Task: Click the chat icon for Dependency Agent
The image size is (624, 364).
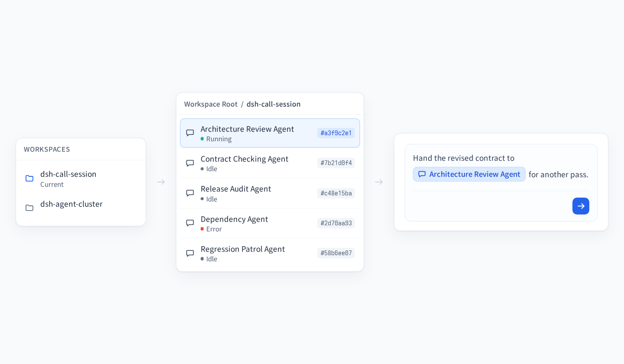Action: click(x=190, y=223)
